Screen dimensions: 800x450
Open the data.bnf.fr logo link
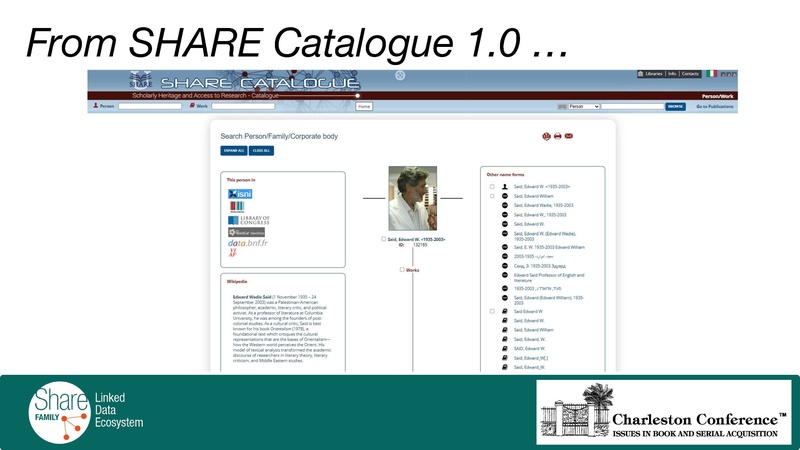pyautogui.click(x=247, y=243)
